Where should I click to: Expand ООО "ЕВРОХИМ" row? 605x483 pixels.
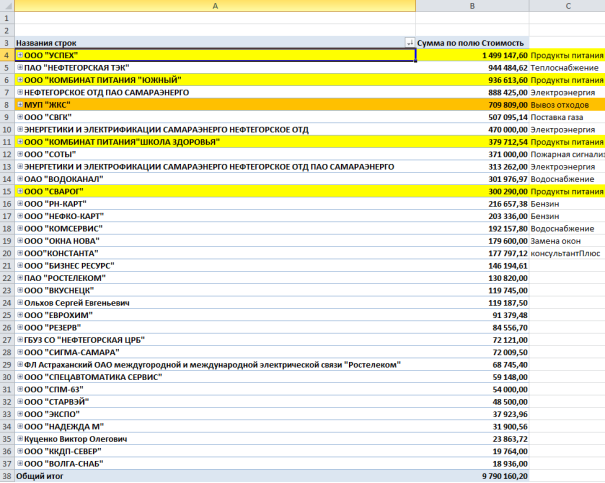tap(20, 315)
